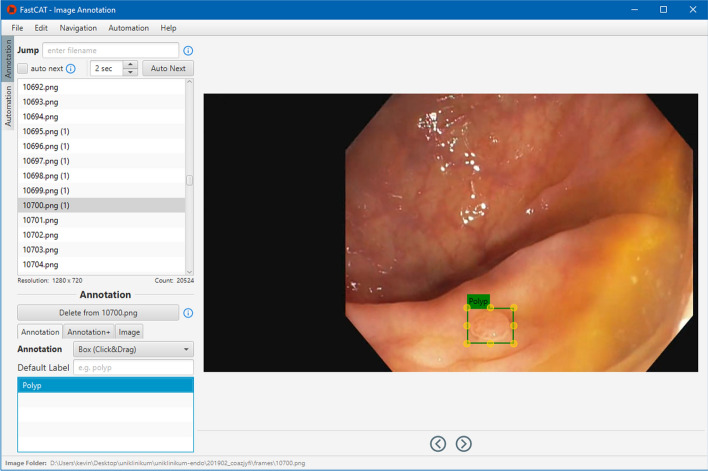Image resolution: width=708 pixels, height=471 pixels.
Task: Click the info icon beside Jump field
Action: click(x=188, y=50)
